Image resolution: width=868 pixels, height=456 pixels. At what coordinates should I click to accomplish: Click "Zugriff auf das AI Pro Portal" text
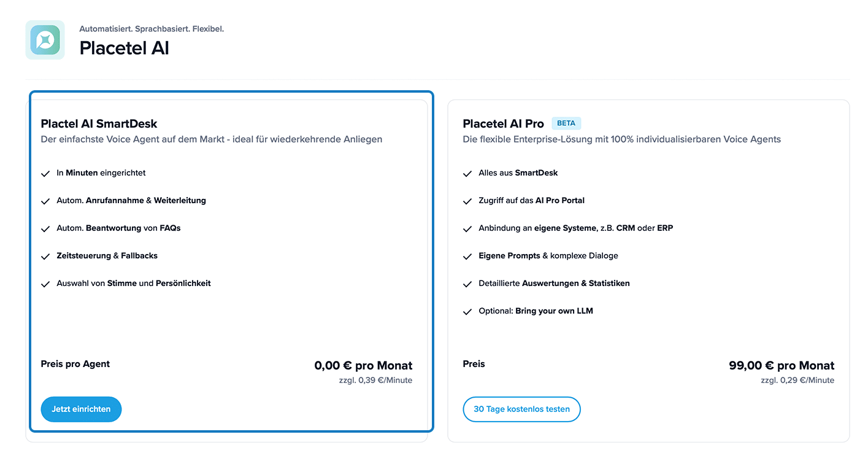tap(532, 201)
